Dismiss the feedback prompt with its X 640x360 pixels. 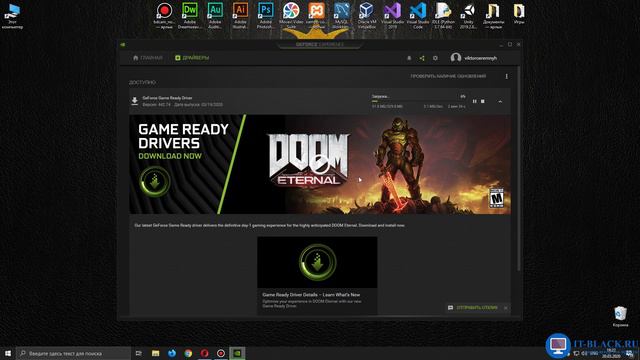coord(506,308)
